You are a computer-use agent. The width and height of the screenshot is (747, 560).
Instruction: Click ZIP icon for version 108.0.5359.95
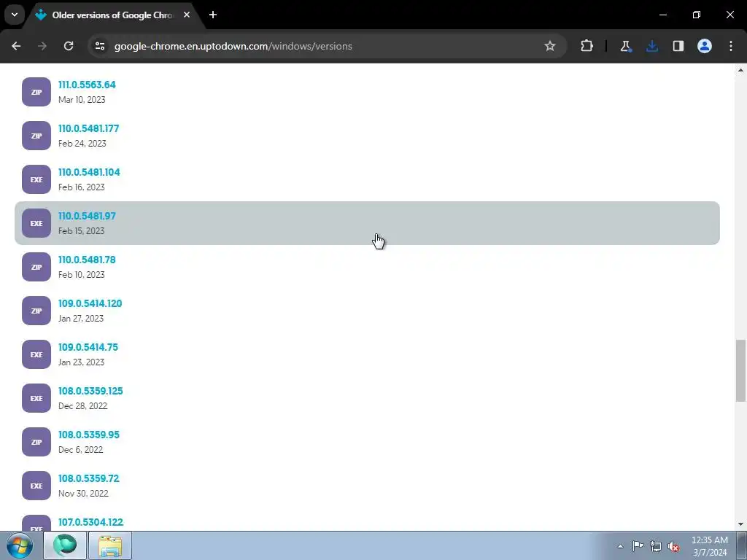(36, 443)
